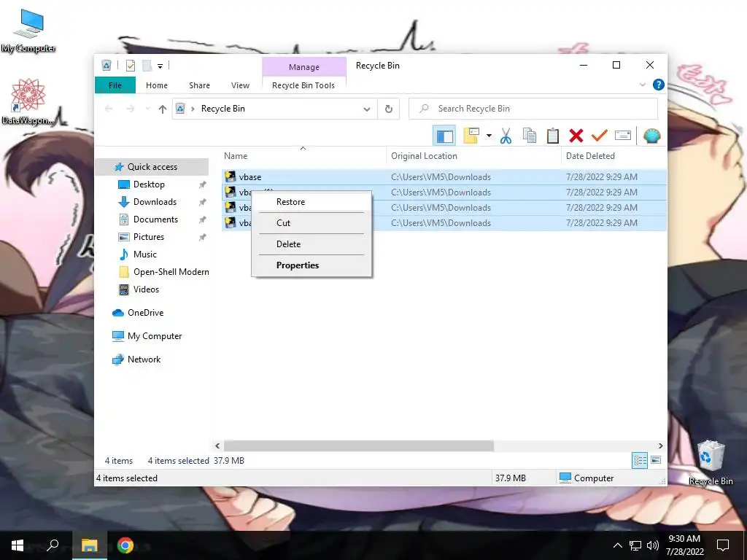This screenshot has width=747, height=560.
Task: Open the address bar history dropdown
Action: [x=367, y=109]
